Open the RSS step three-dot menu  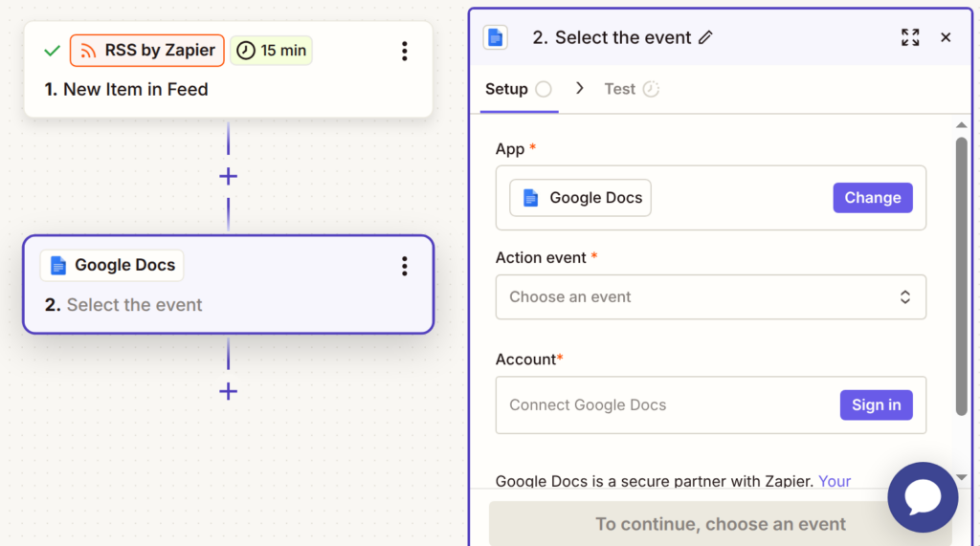pyautogui.click(x=405, y=52)
